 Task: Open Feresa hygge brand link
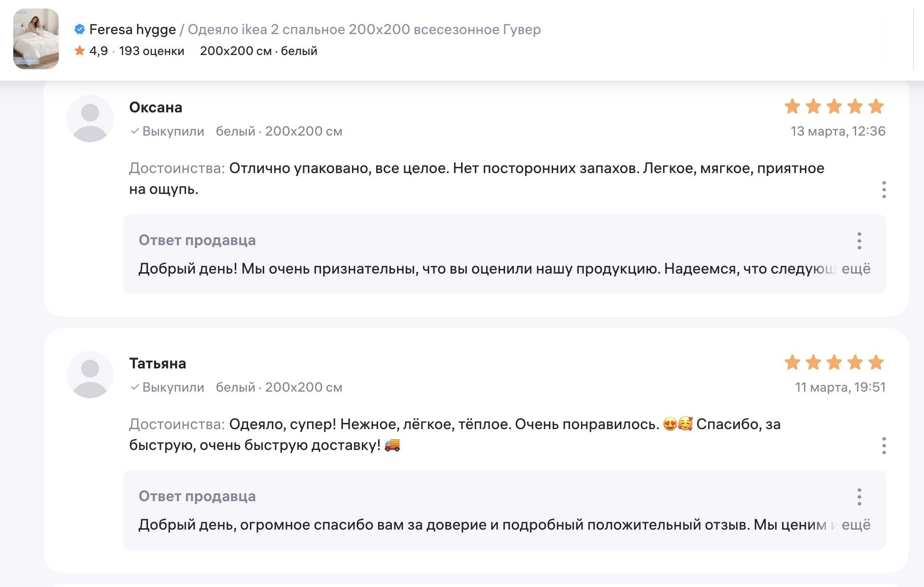click(x=132, y=29)
